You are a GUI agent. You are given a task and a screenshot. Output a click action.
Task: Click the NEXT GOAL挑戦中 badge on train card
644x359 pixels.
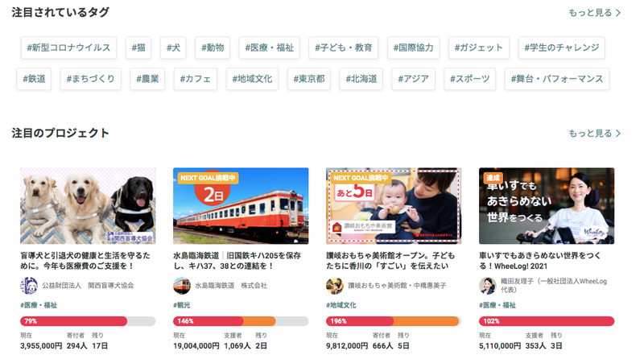[x=208, y=178]
